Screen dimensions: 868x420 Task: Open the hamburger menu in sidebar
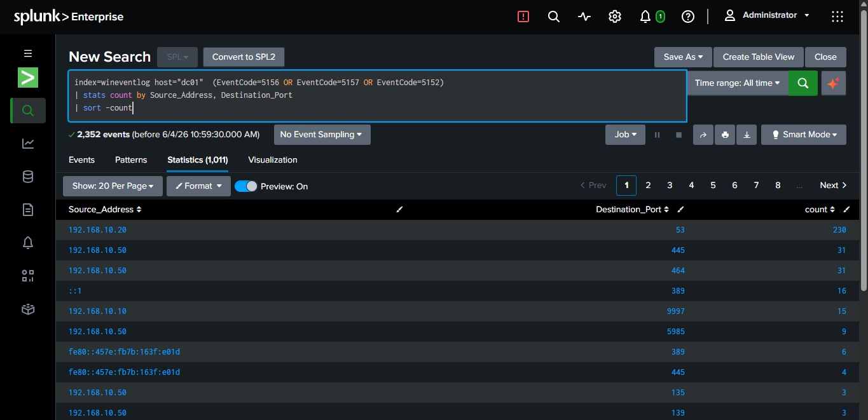[28, 53]
